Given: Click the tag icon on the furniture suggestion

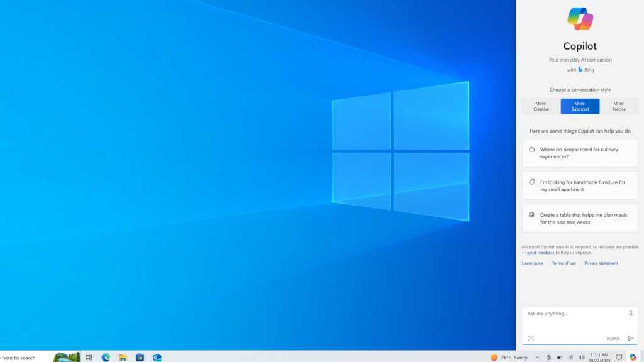Looking at the screenshot, I should [531, 185].
